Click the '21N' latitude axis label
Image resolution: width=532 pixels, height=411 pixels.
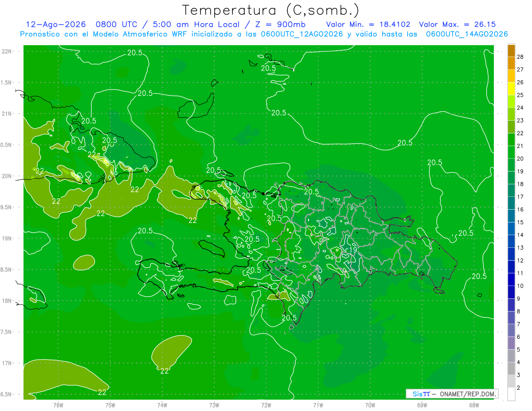(7, 114)
